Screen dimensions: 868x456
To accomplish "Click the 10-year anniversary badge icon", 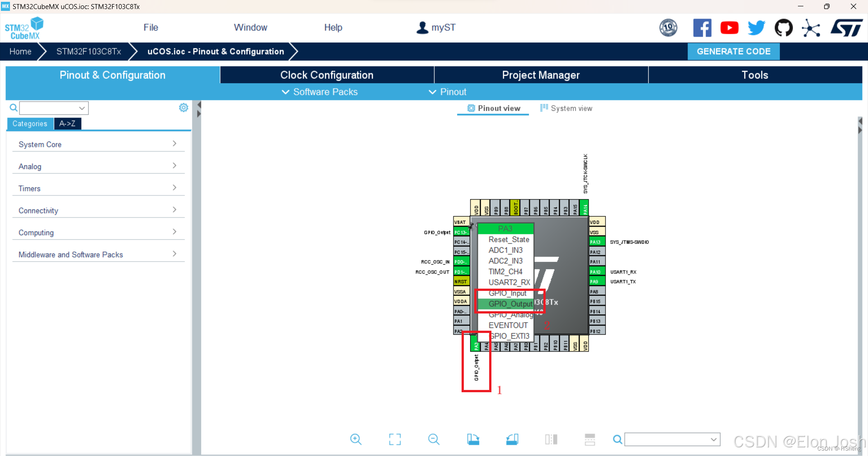I will tap(668, 28).
